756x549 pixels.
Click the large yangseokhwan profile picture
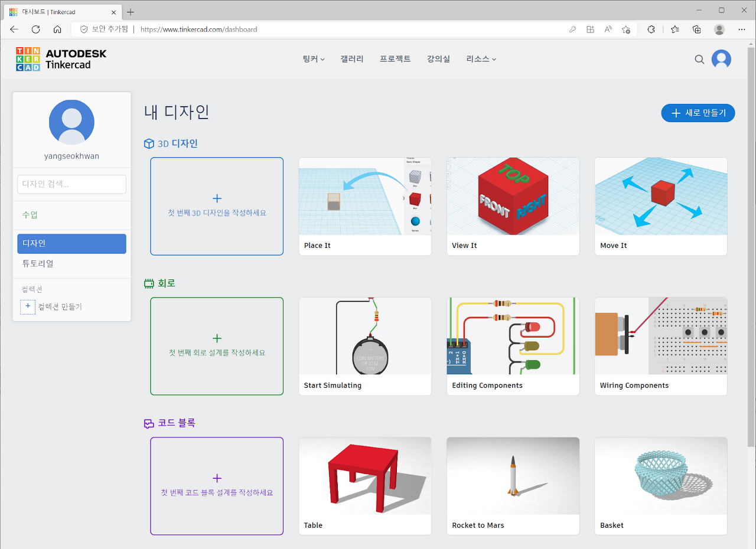[71, 122]
